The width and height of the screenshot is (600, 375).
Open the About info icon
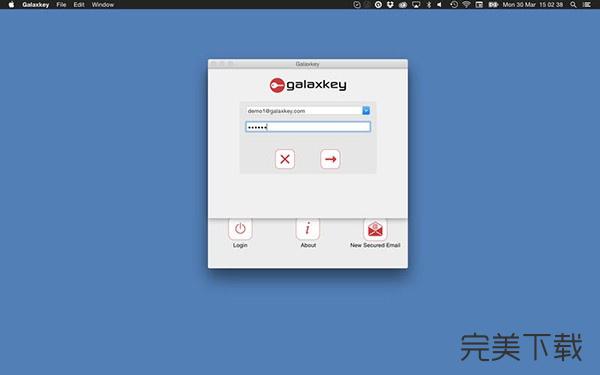(308, 229)
